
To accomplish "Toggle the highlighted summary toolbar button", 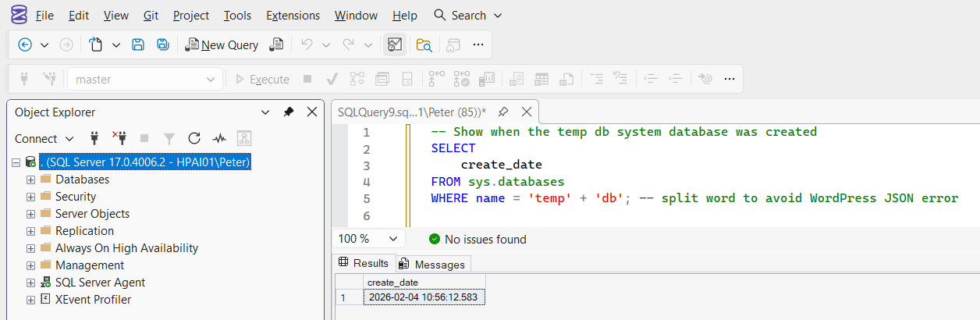I will click(x=395, y=44).
